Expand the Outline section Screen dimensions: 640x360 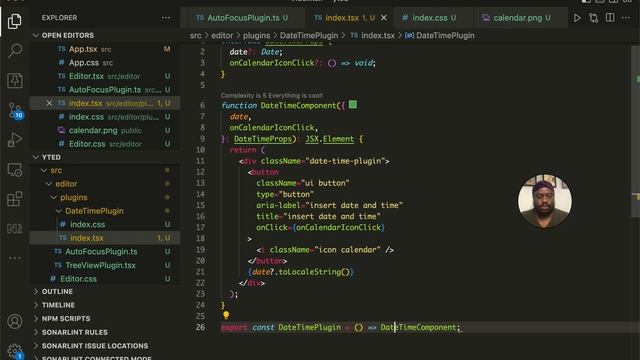point(57,291)
